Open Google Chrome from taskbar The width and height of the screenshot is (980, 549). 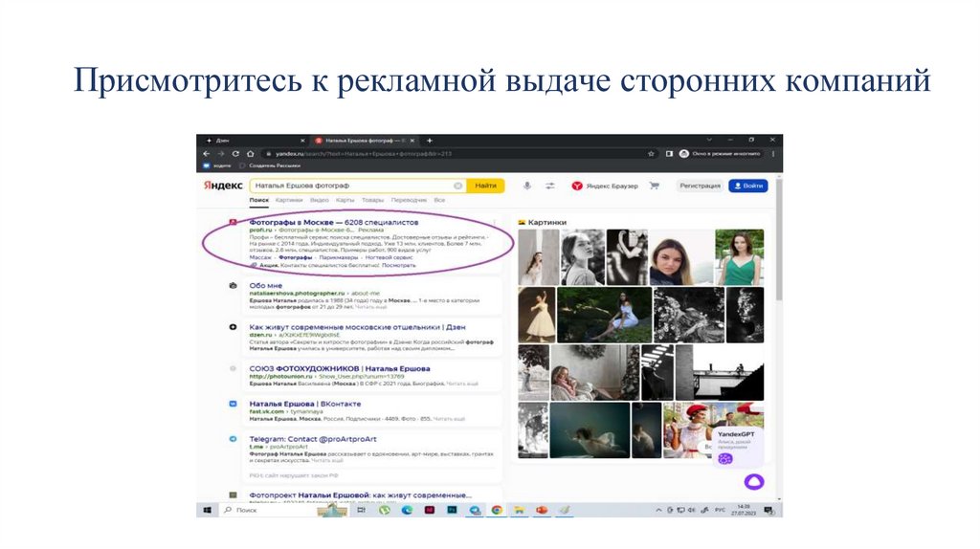(497, 510)
